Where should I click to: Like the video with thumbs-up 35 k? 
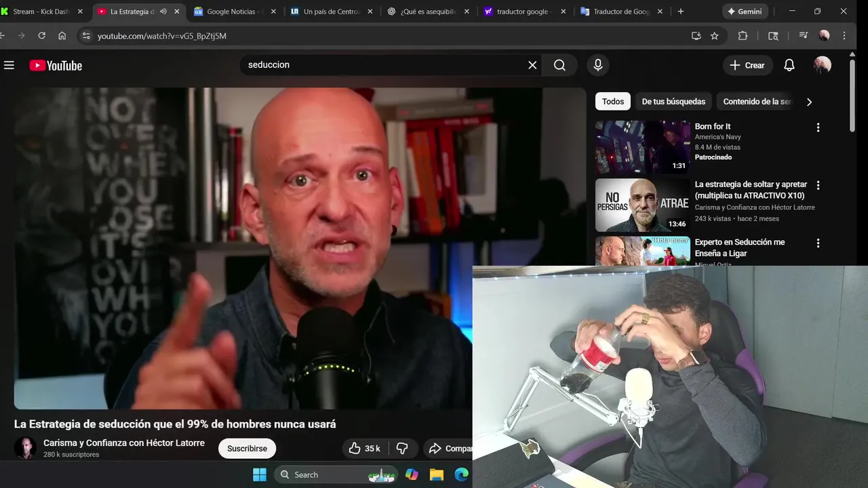click(x=365, y=448)
